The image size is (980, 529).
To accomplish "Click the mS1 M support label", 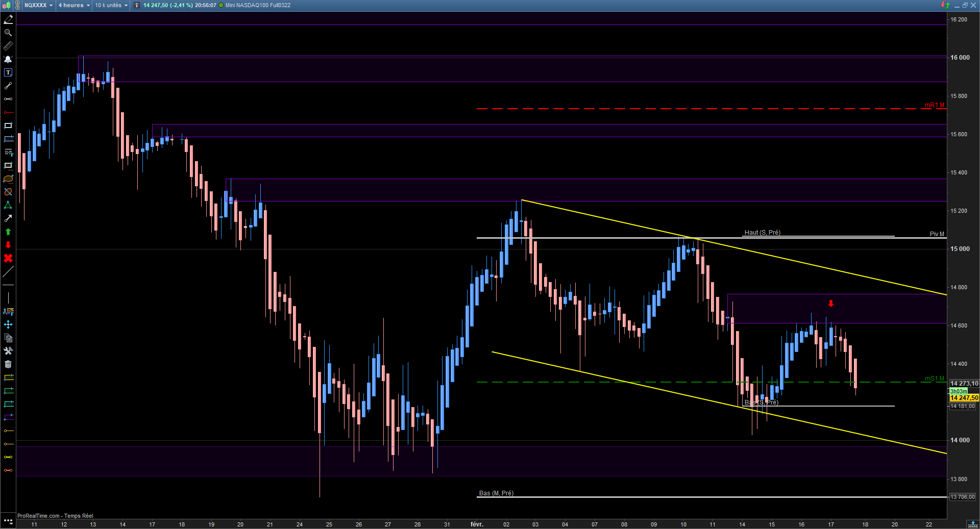I will tap(935, 379).
